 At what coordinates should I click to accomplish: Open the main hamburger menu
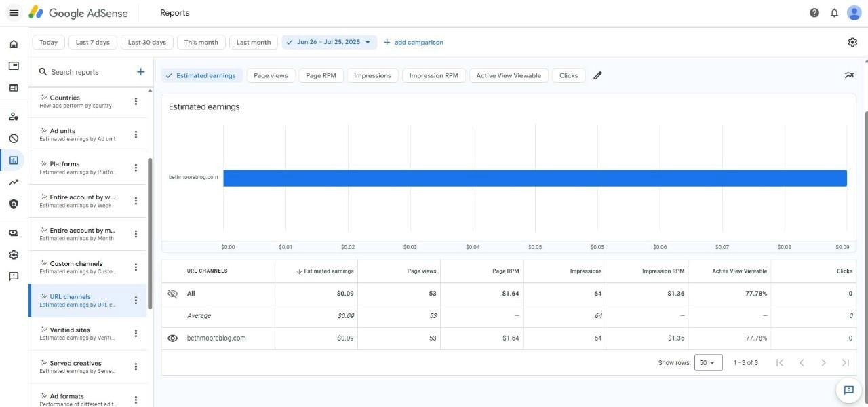click(x=14, y=13)
